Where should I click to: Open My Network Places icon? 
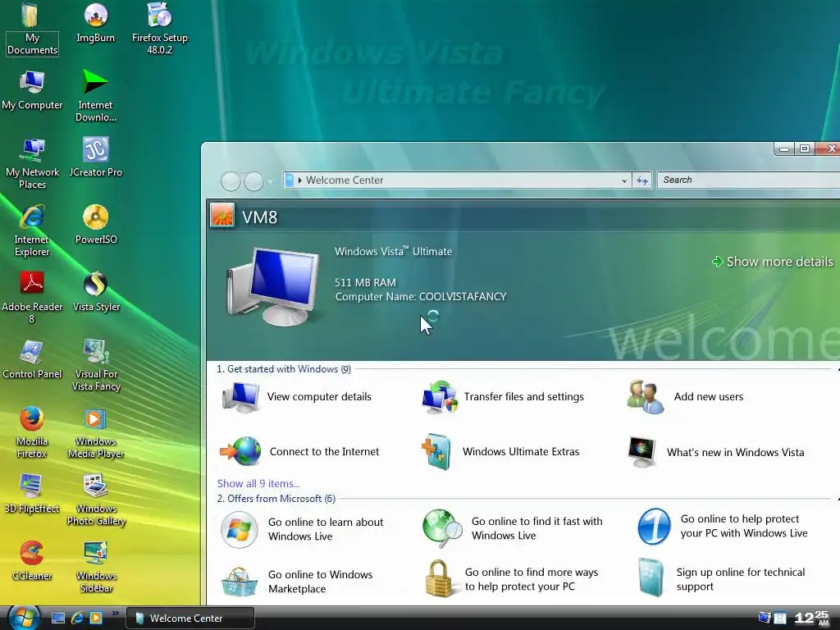pyautogui.click(x=32, y=163)
